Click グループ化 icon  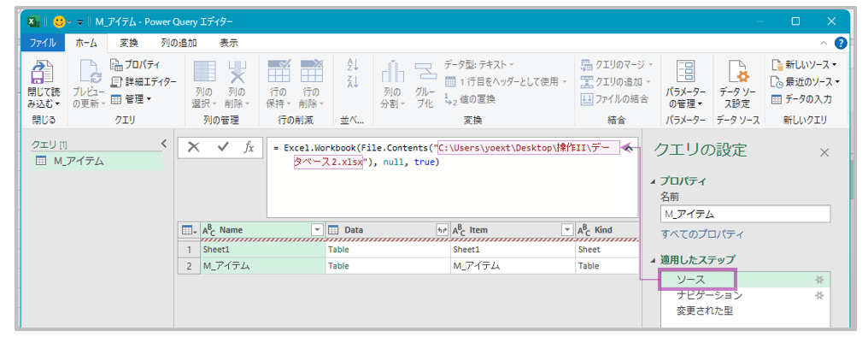click(425, 72)
